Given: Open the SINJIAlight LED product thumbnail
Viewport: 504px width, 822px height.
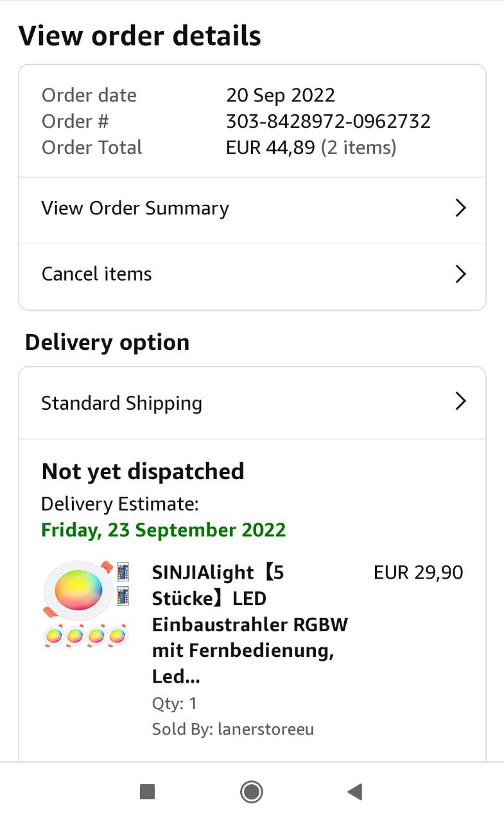Looking at the screenshot, I should tap(86, 604).
